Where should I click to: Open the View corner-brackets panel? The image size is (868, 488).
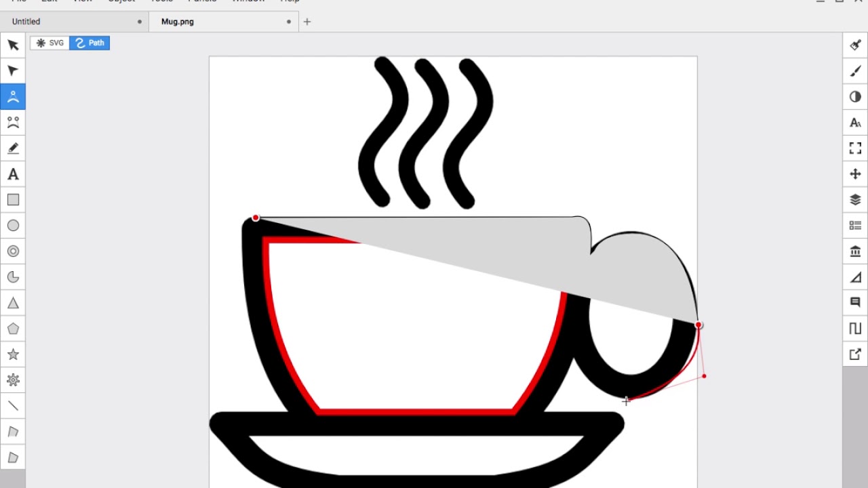pos(855,148)
